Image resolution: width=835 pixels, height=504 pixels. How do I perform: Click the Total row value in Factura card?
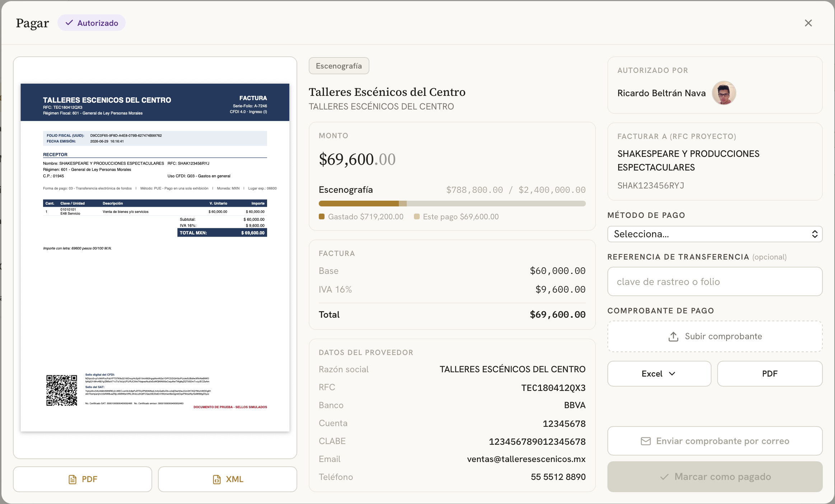pyautogui.click(x=558, y=314)
